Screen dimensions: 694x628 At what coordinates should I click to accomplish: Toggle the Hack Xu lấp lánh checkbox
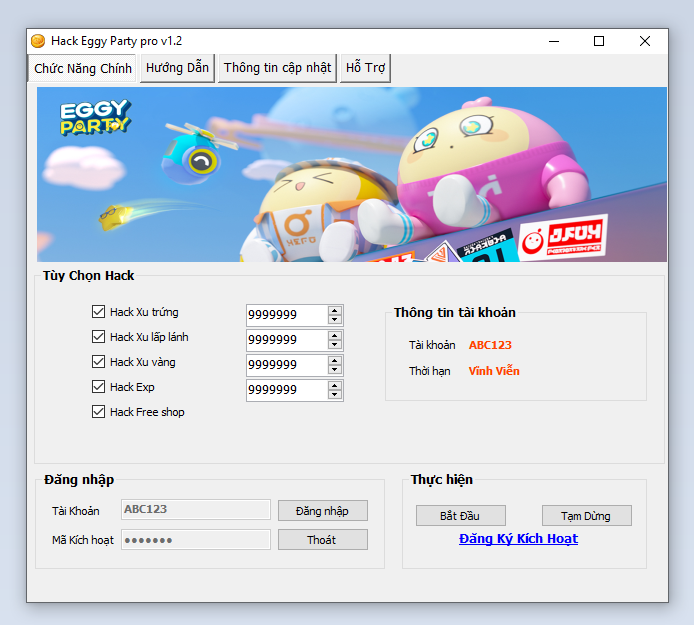tap(98, 337)
